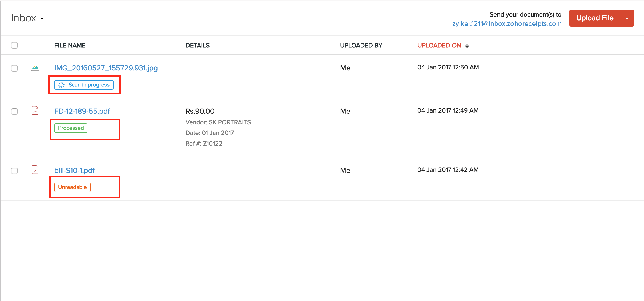Click the spinner icon in Scan in progress
The width and height of the screenshot is (644, 301).
click(61, 85)
